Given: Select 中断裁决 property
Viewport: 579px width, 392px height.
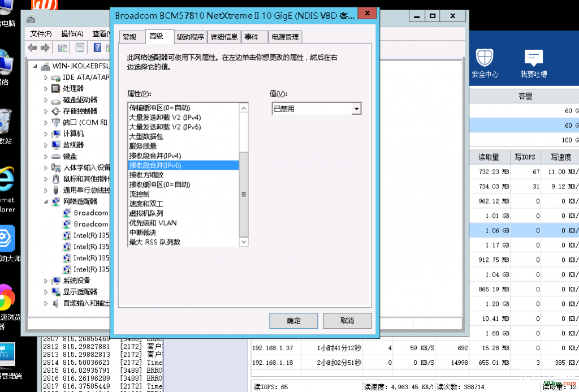Looking at the screenshot, I should click(184, 232).
